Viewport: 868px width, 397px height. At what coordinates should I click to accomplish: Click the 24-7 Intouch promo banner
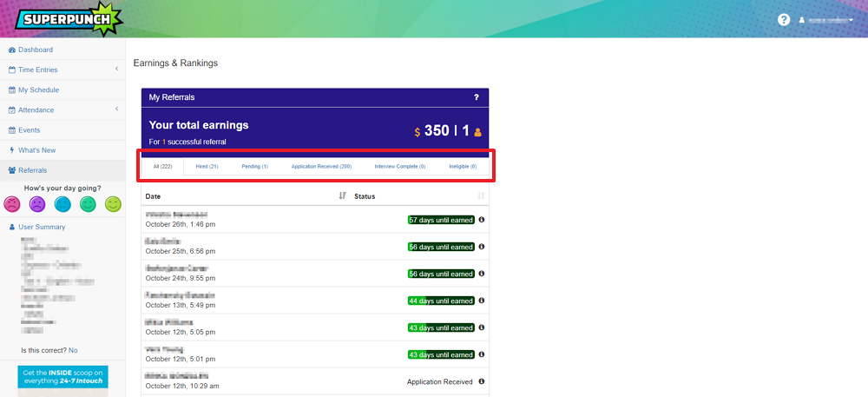tap(62, 380)
